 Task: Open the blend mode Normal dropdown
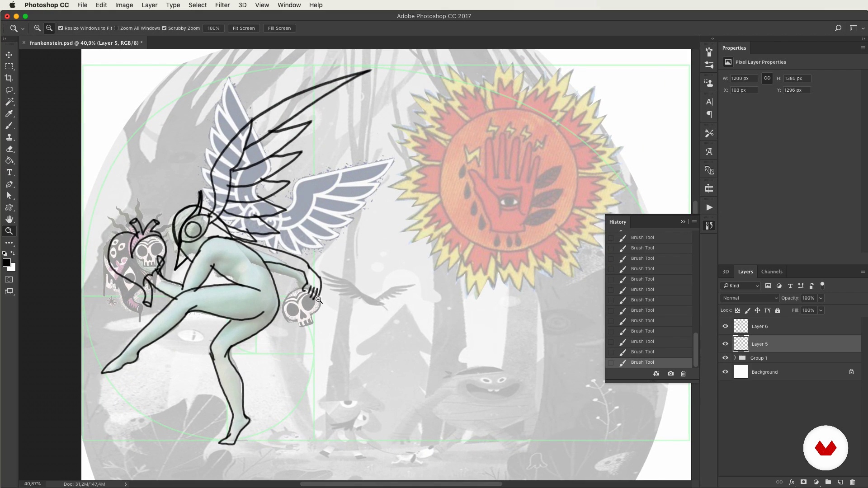[x=750, y=298]
